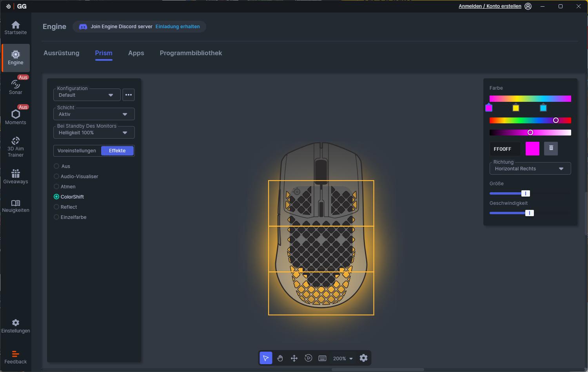Expand the Richtung direction dropdown
This screenshot has width=588, height=372.
coord(530,169)
